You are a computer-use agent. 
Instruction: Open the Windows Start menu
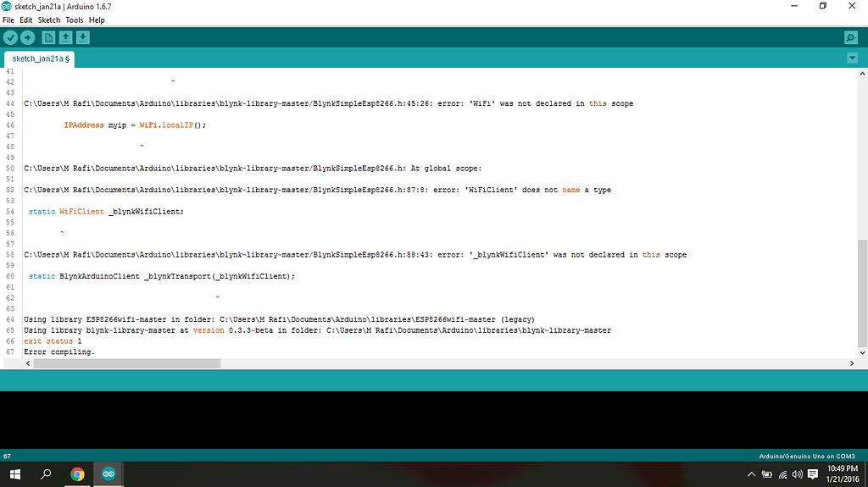coord(14,474)
